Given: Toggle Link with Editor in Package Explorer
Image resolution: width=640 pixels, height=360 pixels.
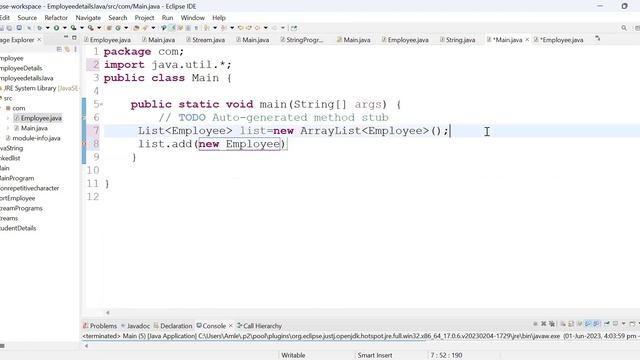Looking at the screenshot, I should point(67,49).
